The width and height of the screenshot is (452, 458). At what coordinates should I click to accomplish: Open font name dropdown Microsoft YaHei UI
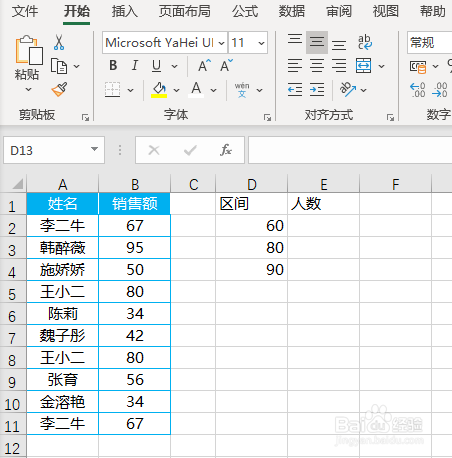tap(221, 43)
